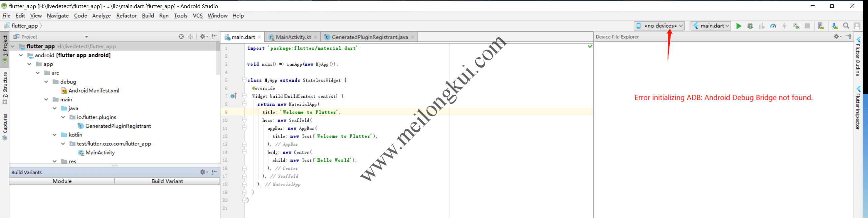
Task: Run the app with green play button
Action: click(739, 26)
